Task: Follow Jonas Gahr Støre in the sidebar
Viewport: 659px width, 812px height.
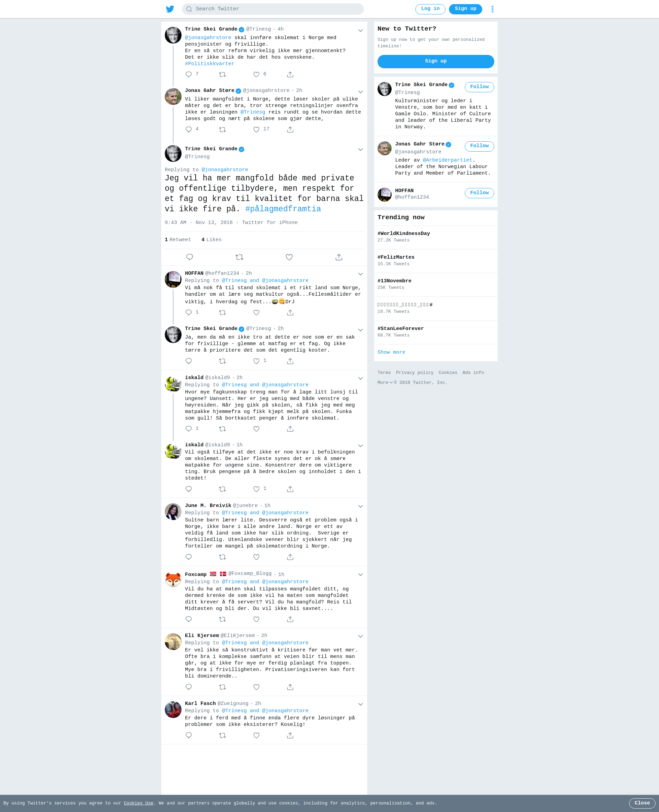Action: (x=479, y=146)
